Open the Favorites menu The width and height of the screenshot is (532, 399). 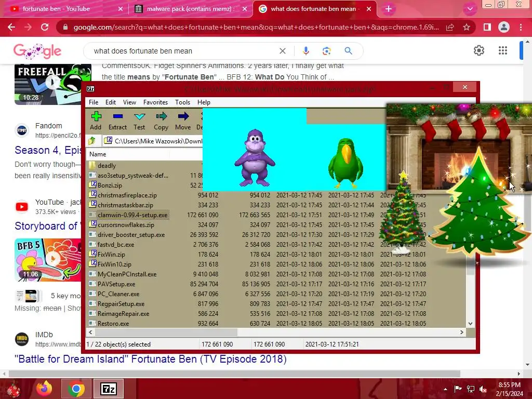(x=155, y=102)
